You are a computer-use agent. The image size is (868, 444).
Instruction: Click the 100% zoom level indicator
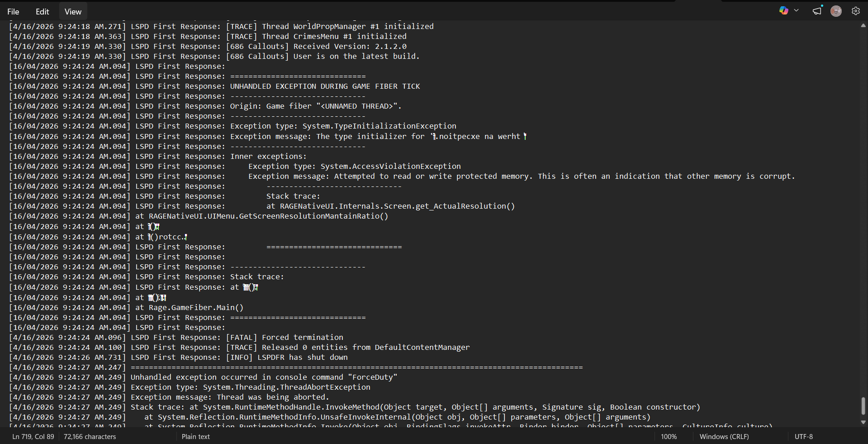669,437
